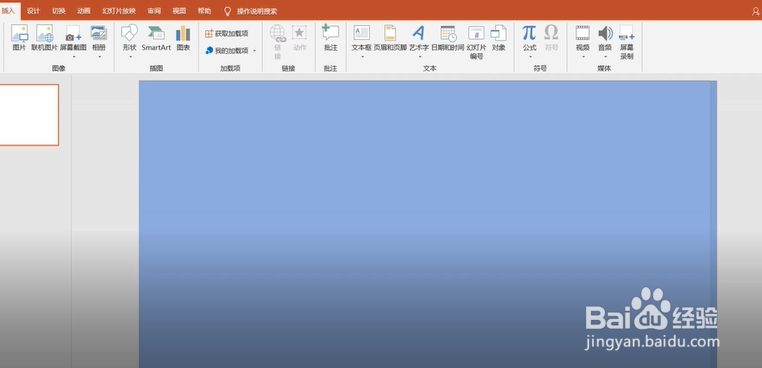Image resolution: width=762 pixels, height=368 pixels.
Task: Click the blue slide canvas area
Action: pyautogui.click(x=428, y=224)
